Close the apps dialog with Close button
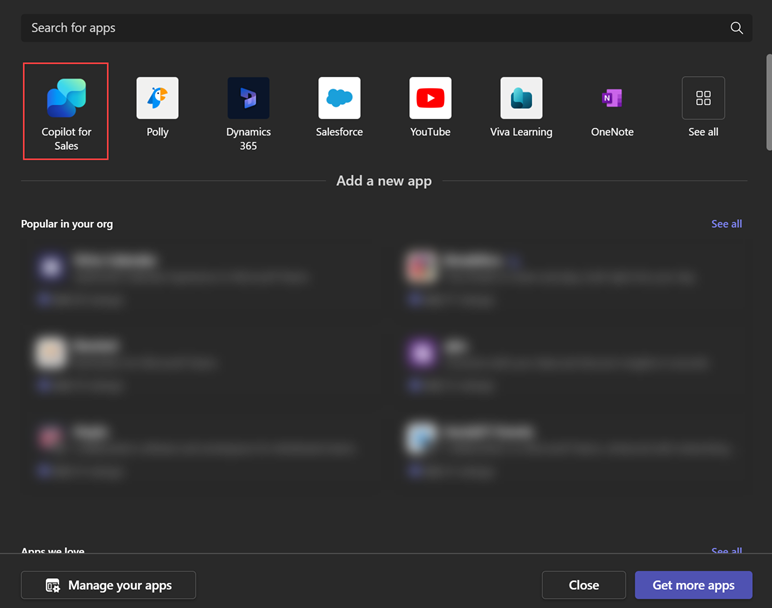This screenshot has width=772, height=608. coord(583,585)
